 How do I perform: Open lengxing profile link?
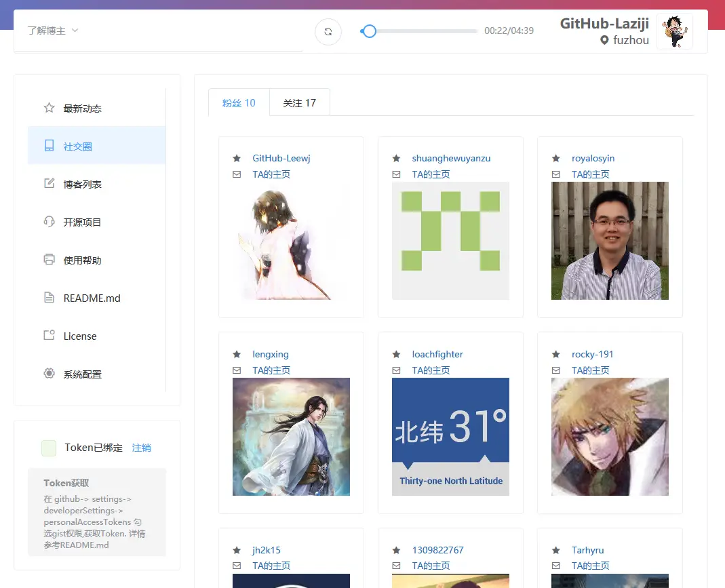tap(271, 354)
